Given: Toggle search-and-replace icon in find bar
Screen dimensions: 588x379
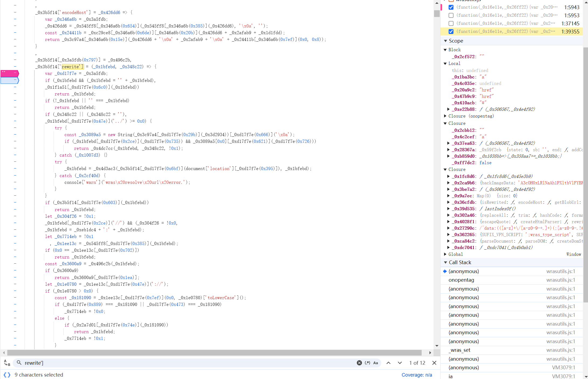Looking at the screenshot, I should click(7, 363).
